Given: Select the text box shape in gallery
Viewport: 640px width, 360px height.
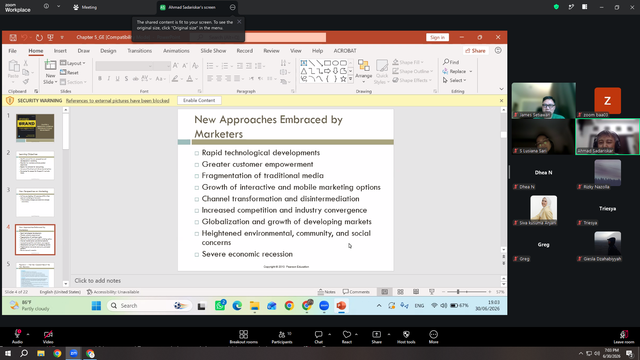Looking at the screenshot, I should (304, 63).
